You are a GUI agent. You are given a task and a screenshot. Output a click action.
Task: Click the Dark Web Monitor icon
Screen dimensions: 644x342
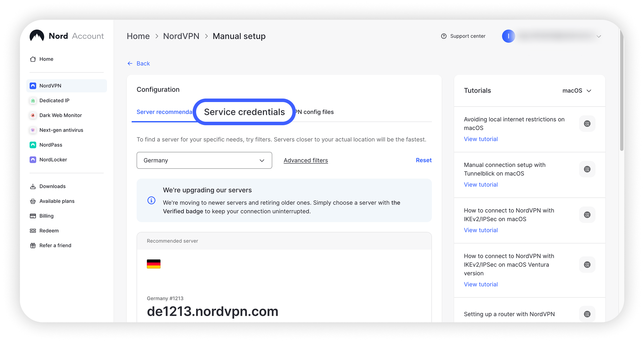pos(33,115)
